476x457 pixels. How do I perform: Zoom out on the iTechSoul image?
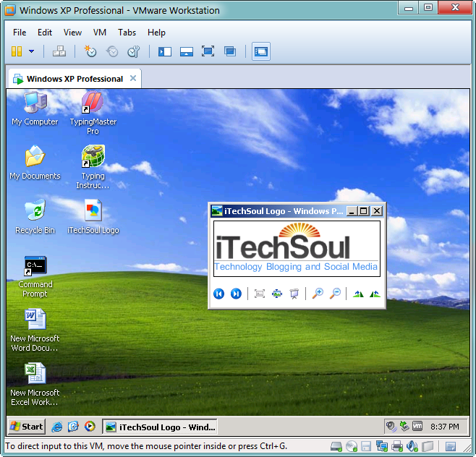click(x=335, y=294)
